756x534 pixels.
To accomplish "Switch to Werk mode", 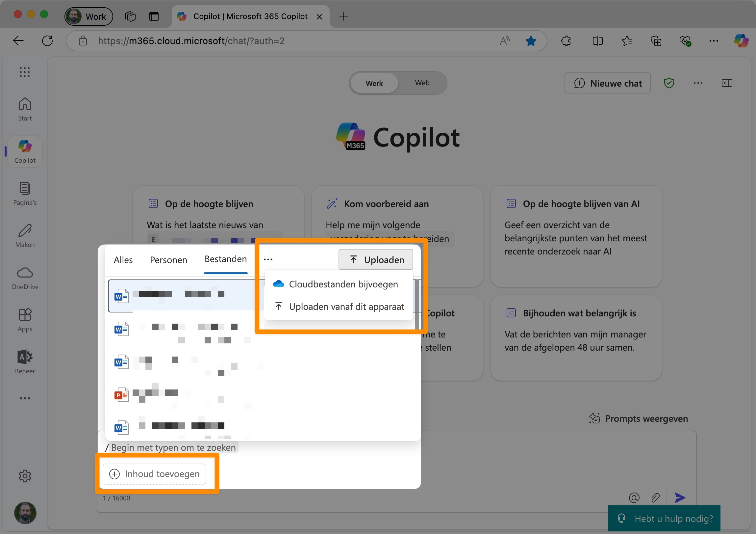I will 374,83.
